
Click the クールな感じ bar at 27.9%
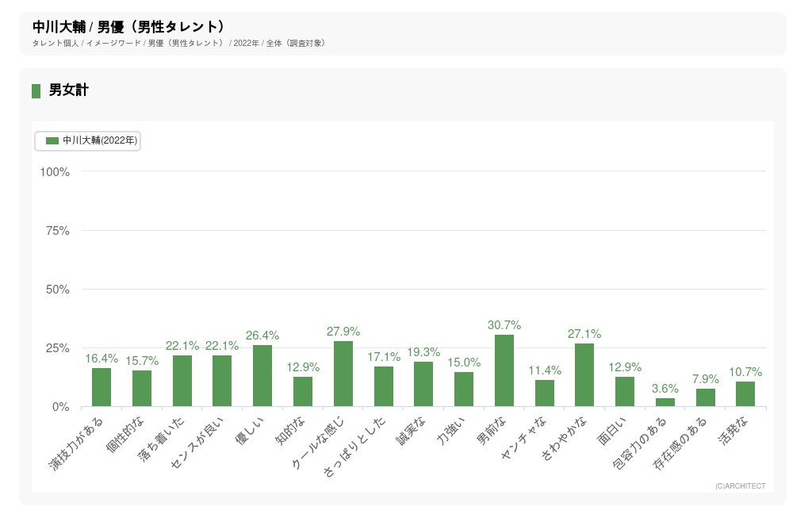tap(343, 374)
